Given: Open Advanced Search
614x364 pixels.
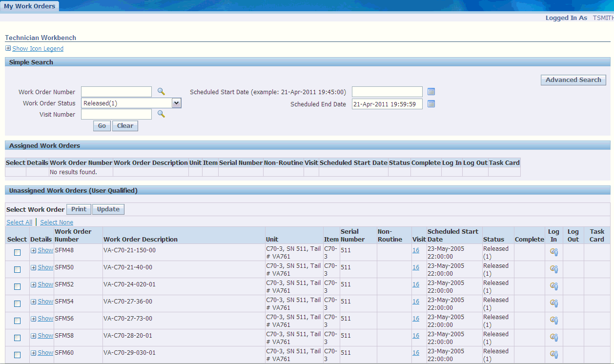Looking at the screenshot, I should click(573, 80).
